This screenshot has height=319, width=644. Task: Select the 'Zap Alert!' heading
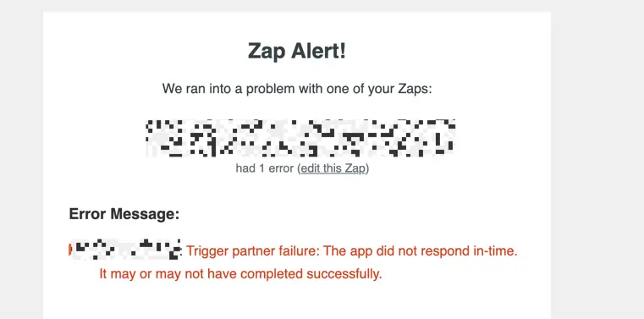(296, 52)
